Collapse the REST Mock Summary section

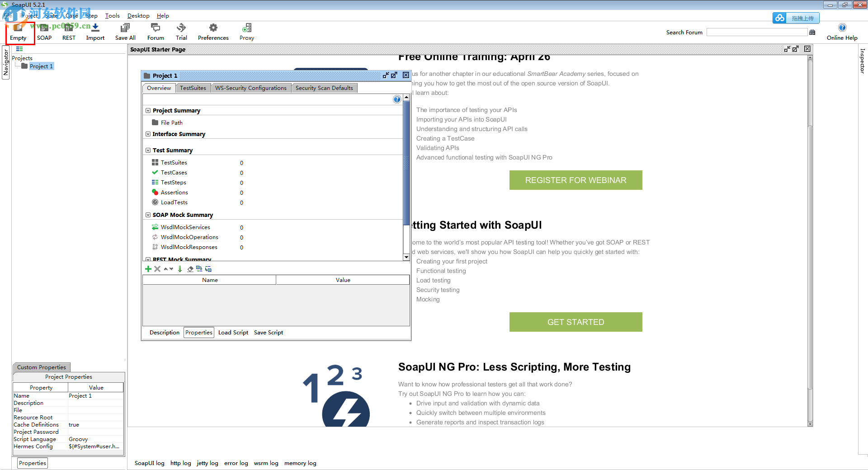click(148, 259)
